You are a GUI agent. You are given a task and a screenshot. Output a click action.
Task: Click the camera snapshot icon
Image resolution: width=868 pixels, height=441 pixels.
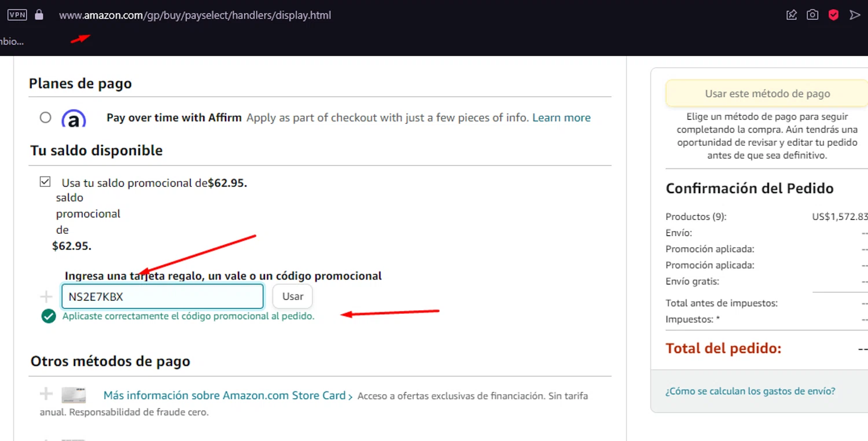812,15
